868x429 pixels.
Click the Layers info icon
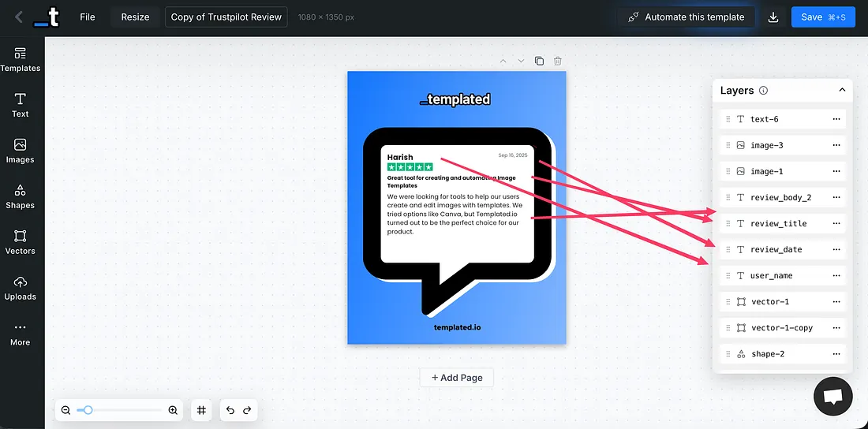click(763, 90)
